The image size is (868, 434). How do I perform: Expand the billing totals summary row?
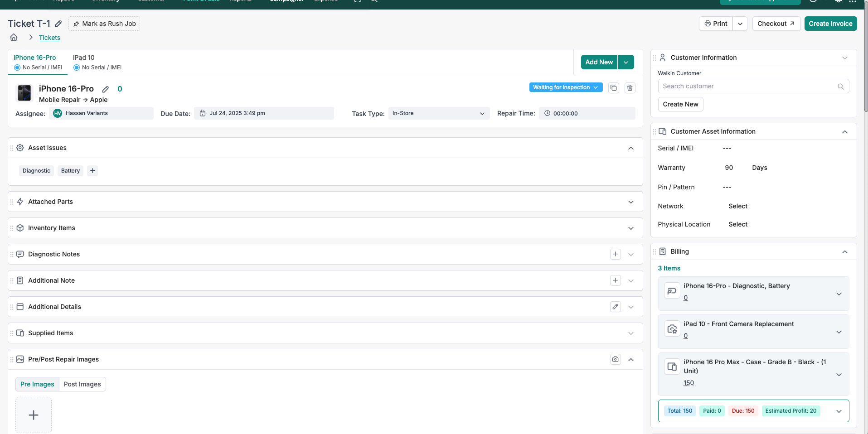(839, 411)
